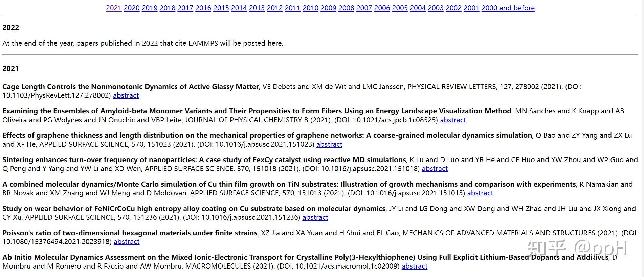Image resolution: width=644 pixels, height=277 pixels.
Task: Click DOI text '10.1103/PhysRevLett.127.278002'
Action: tap(57, 95)
